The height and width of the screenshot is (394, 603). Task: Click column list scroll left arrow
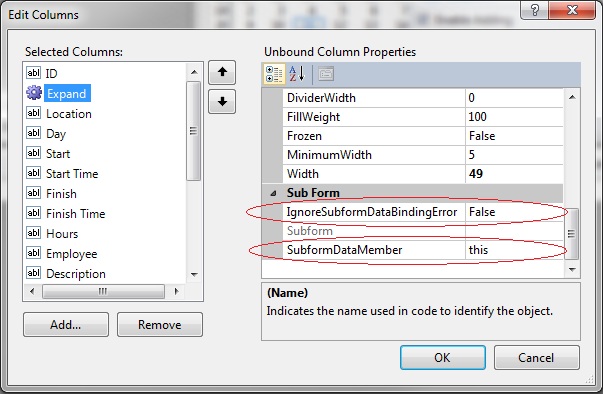32,291
